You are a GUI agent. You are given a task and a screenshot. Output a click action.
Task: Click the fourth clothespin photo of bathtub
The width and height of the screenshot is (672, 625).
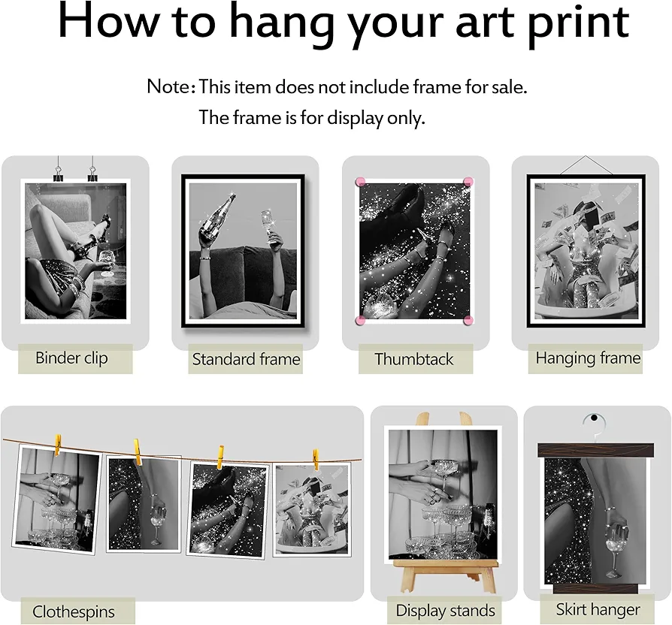[x=312, y=510]
